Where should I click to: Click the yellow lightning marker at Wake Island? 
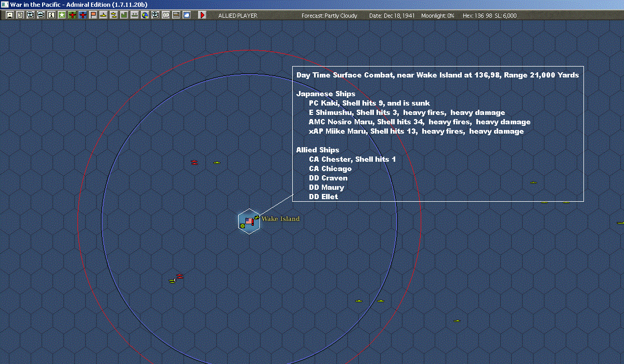[x=257, y=217]
